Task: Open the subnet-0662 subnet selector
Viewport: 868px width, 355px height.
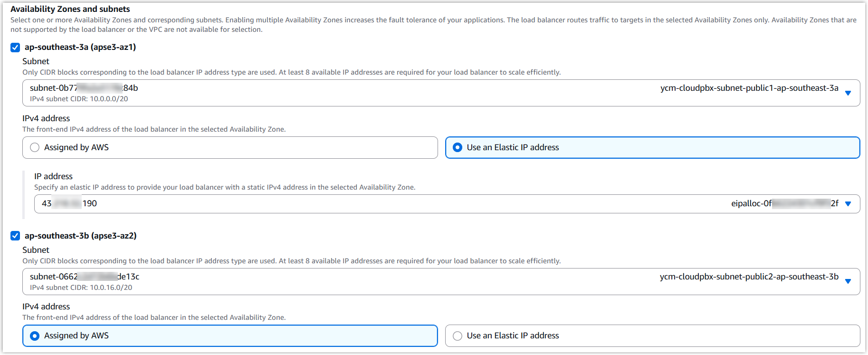Action: tap(333, 281)
